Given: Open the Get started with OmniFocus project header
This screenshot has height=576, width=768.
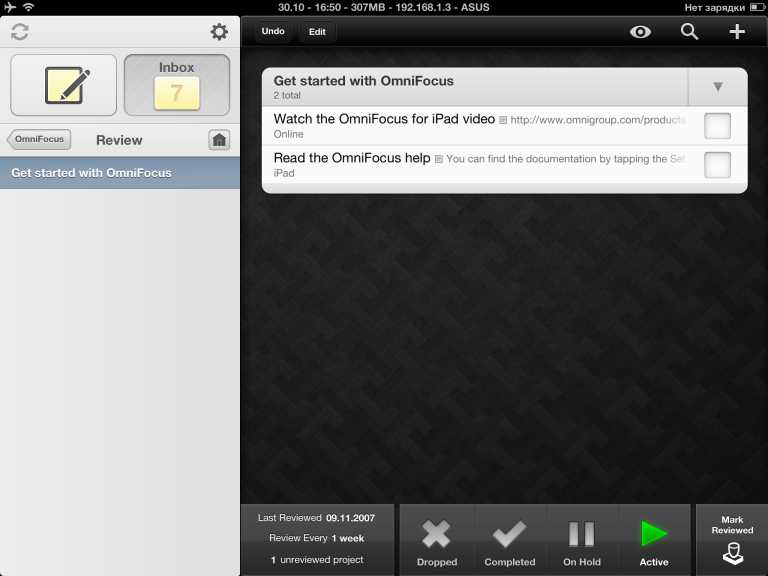Looking at the screenshot, I should click(475, 87).
